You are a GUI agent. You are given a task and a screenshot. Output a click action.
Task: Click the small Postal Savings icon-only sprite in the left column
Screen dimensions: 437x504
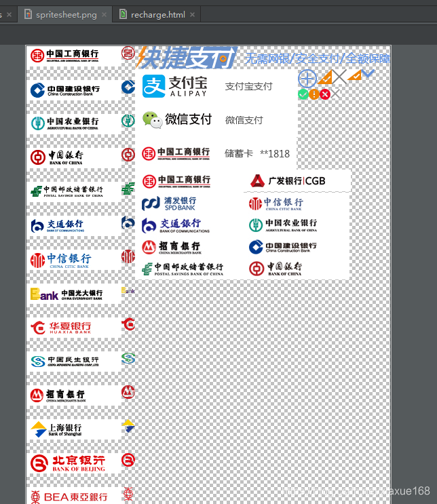point(128,189)
